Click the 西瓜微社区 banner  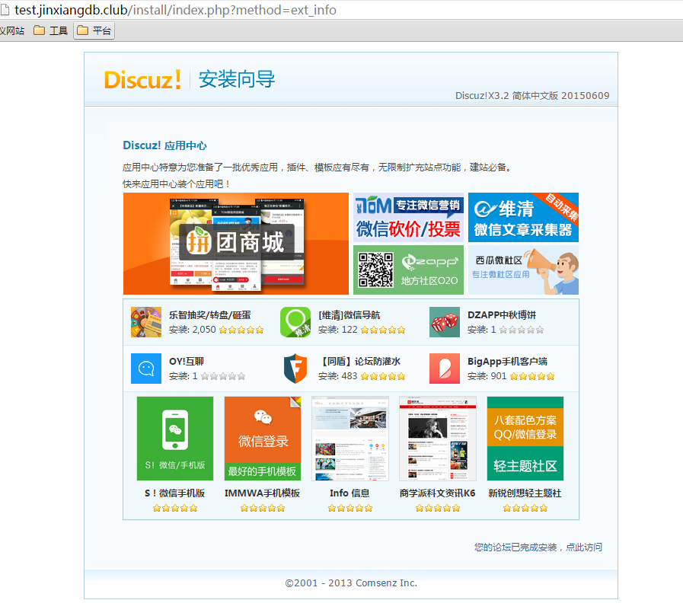pos(523,270)
